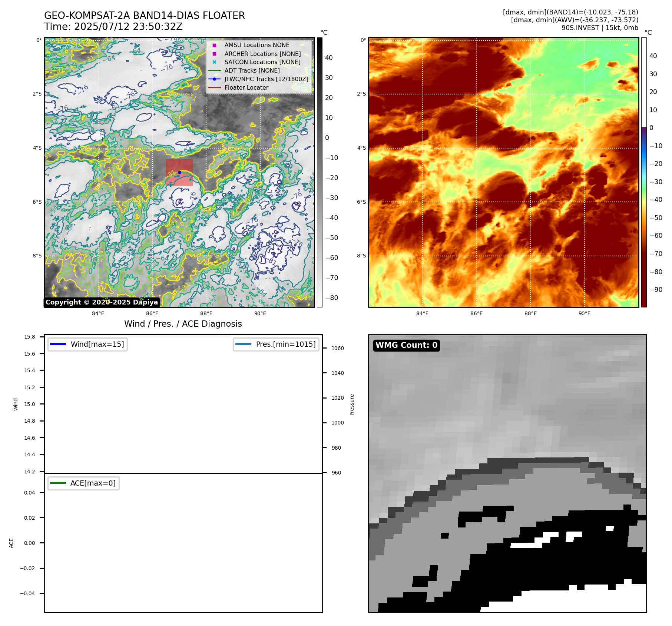
Task: Click the title GEO-KOMPSAT-2A BAND14-DIAS FLOATER
Action: click(145, 16)
